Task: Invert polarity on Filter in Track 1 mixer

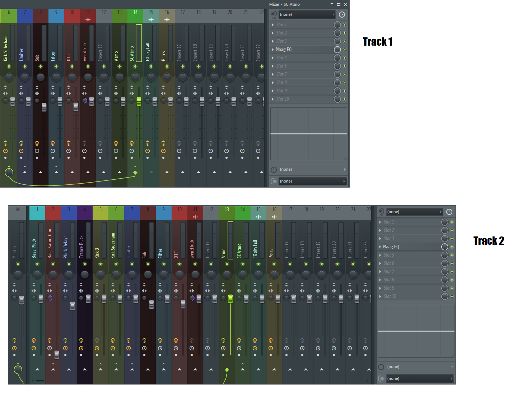Action: 53,87
